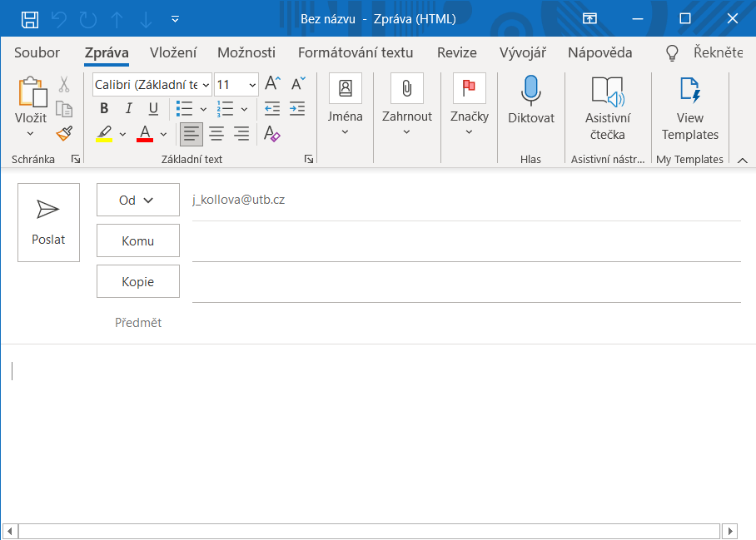
Task: Open the Revize ribbon tab
Action: [x=456, y=52]
